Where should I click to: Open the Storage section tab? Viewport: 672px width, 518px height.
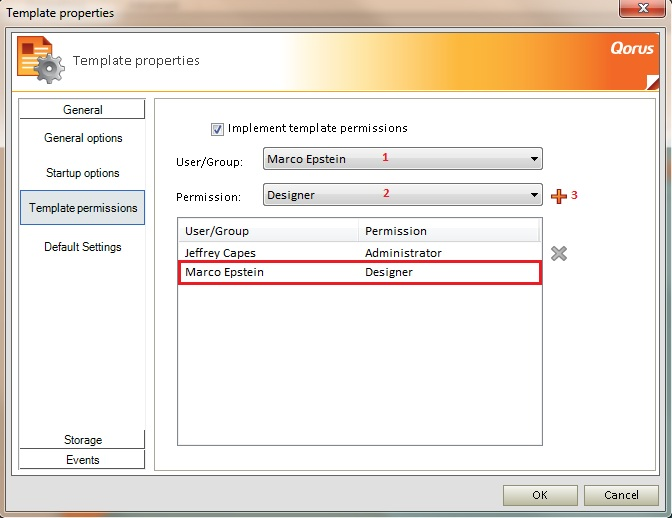tap(82, 440)
